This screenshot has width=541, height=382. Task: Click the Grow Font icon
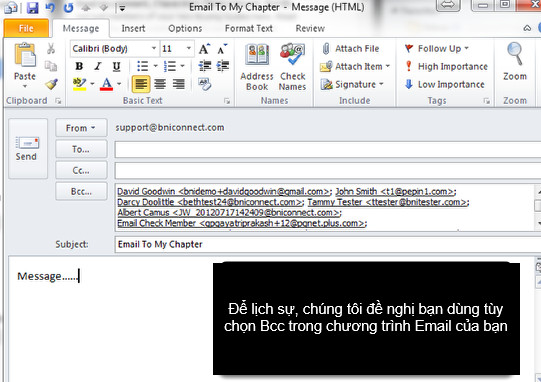tap(204, 49)
